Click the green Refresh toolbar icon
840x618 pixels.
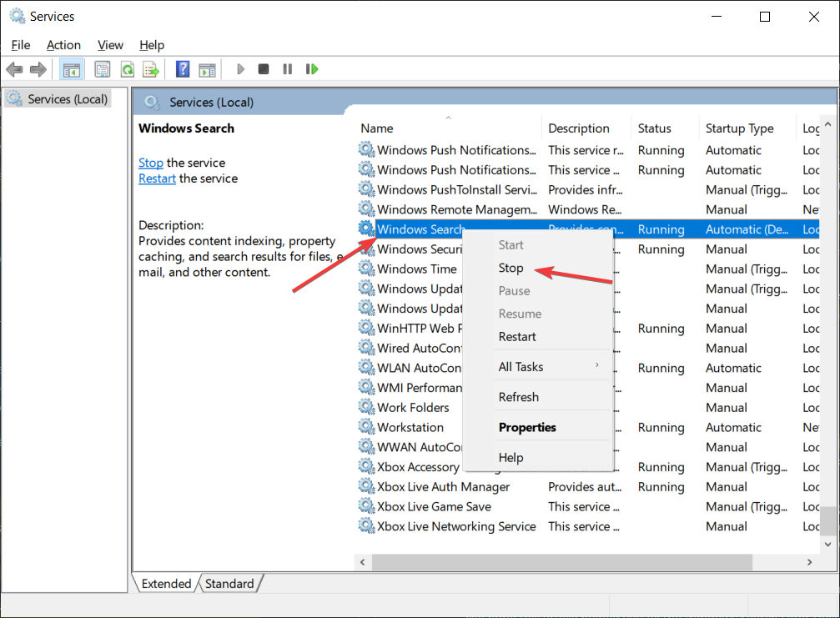coord(128,69)
